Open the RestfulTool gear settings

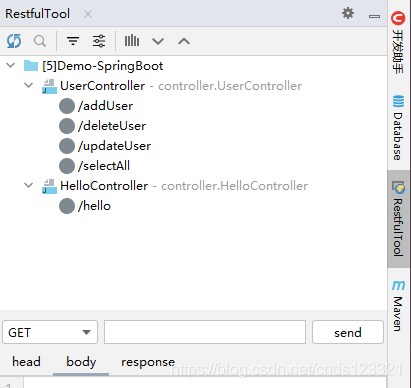coord(348,14)
